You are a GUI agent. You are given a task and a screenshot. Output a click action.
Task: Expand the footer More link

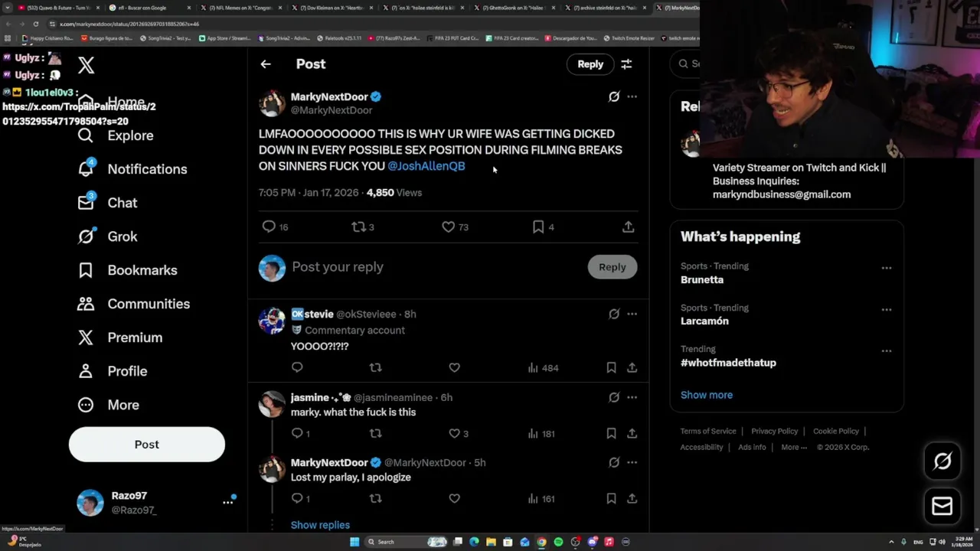click(x=794, y=447)
